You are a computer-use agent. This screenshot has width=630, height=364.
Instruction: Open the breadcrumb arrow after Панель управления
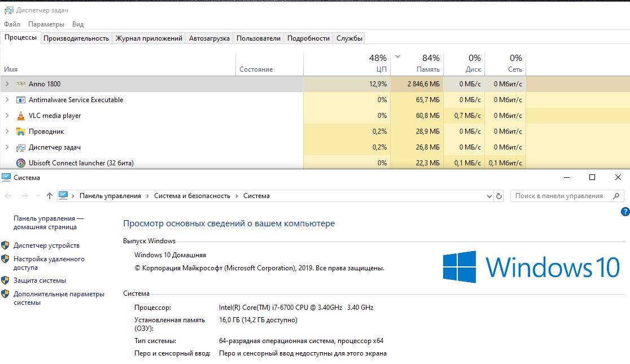147,196
